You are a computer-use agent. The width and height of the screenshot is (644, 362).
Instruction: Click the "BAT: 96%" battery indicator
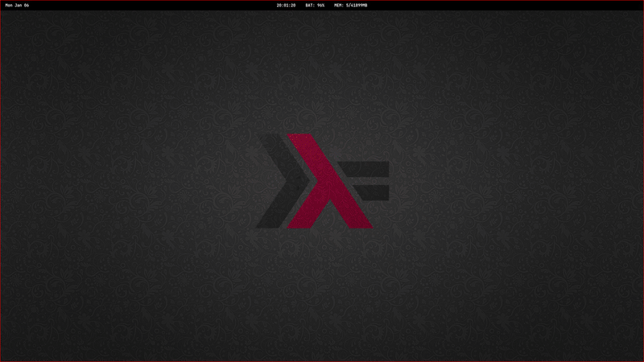pos(315,6)
